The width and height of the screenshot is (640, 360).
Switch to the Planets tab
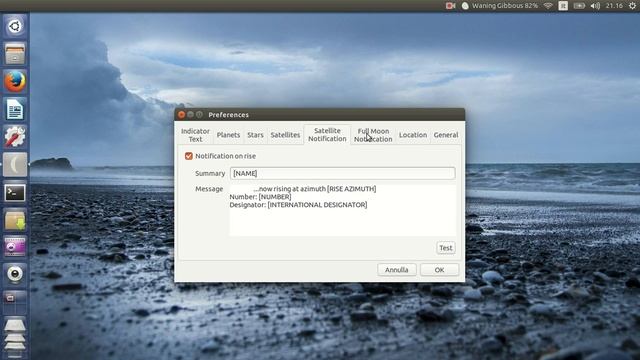pos(228,135)
